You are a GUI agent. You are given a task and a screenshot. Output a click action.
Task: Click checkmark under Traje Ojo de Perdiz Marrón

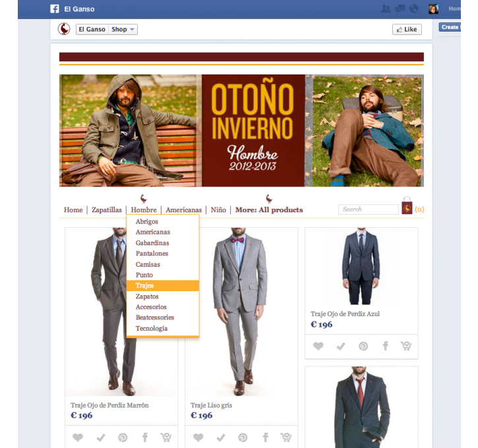(x=101, y=437)
